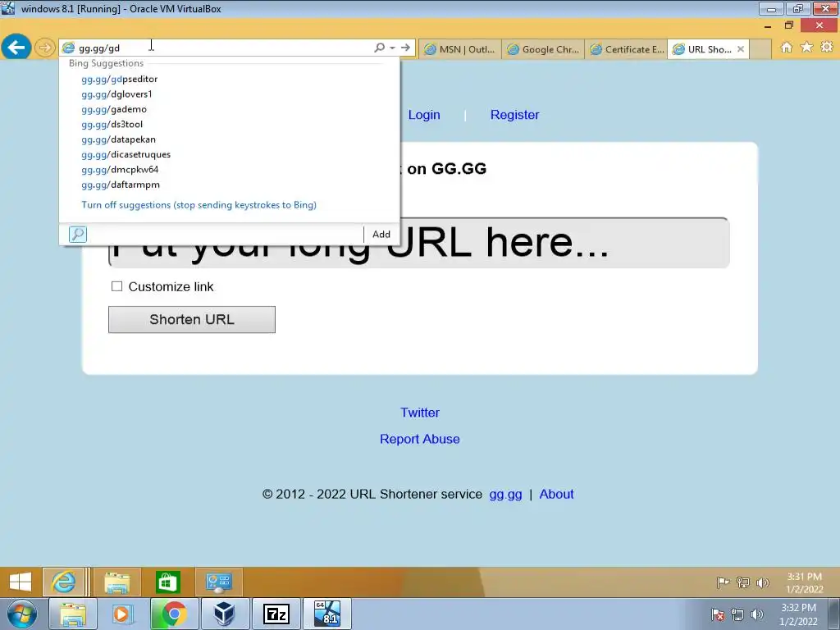Open host 7-Zip taskbar icon

click(276, 614)
